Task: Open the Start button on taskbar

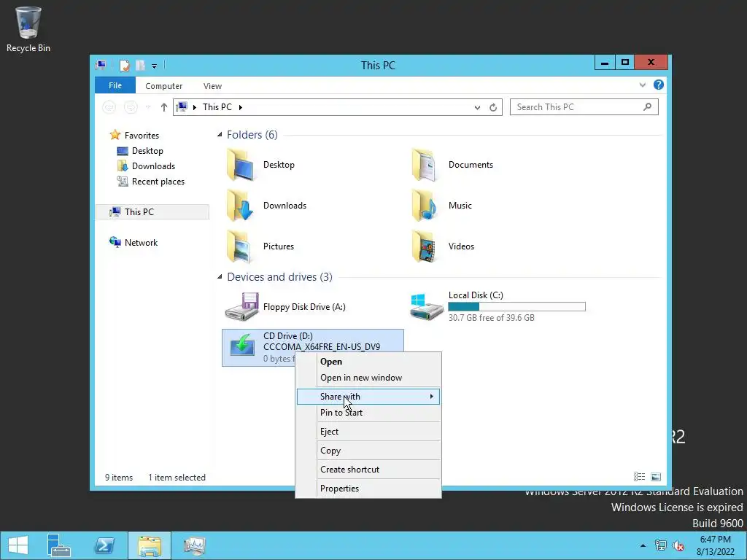Action: (x=18, y=545)
